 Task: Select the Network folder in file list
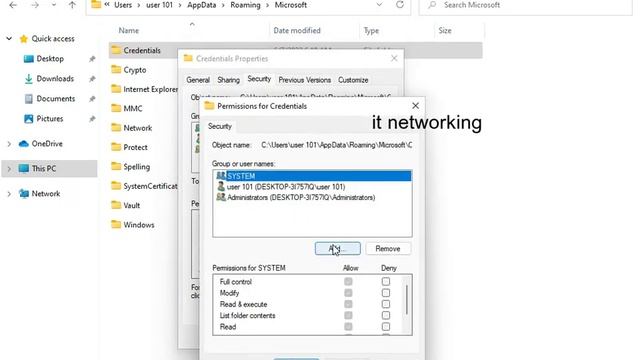(x=131, y=128)
